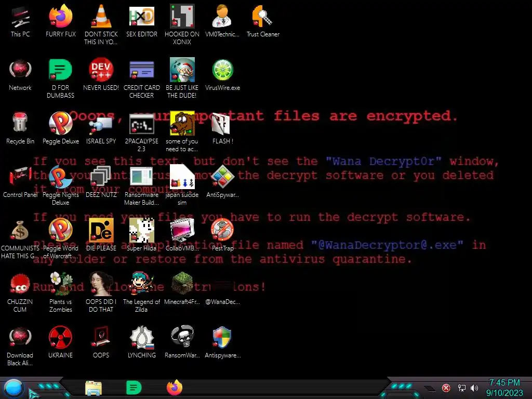Open the ISRAEL SPY icon

(101, 124)
